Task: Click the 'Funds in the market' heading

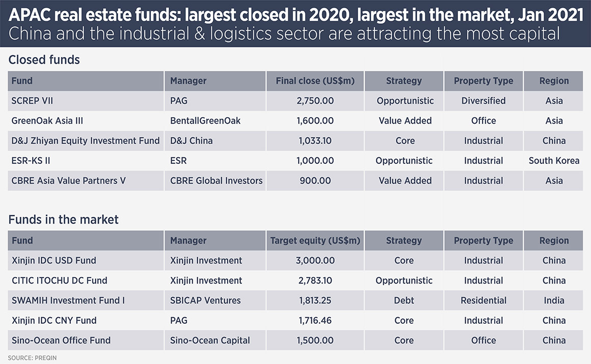Action: pyautogui.click(x=64, y=220)
